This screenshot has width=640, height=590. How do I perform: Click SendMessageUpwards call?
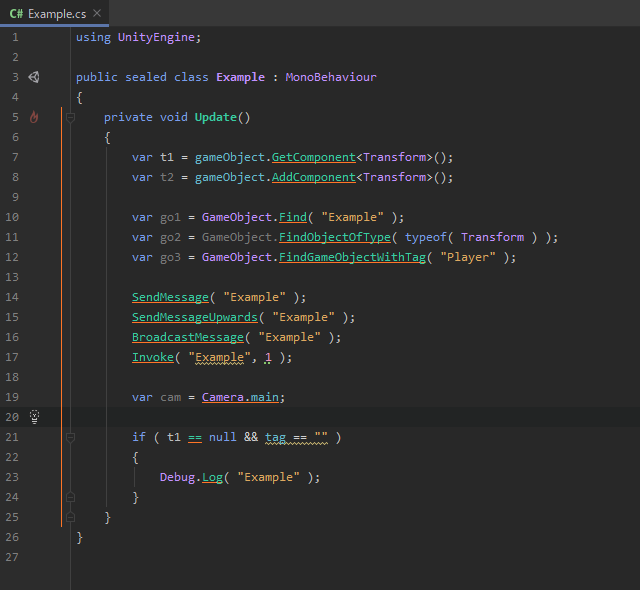pos(195,317)
